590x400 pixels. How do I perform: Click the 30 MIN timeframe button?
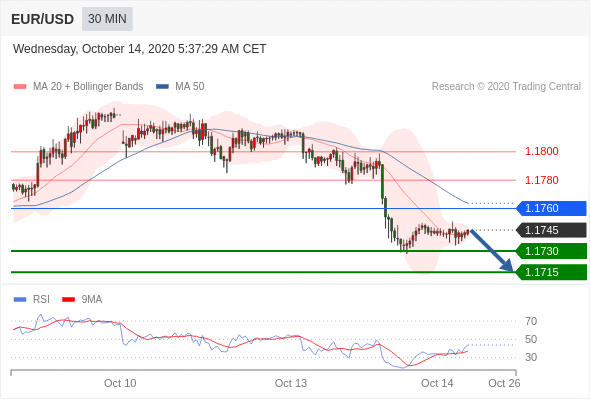click(107, 19)
